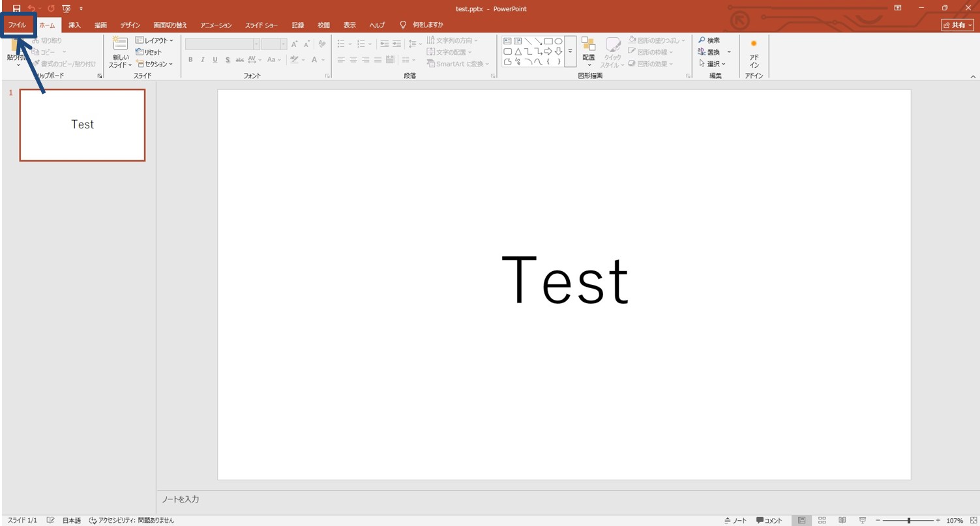Click the Search (検索) magnifier icon
Screen dimensions: 980x526
(702, 40)
